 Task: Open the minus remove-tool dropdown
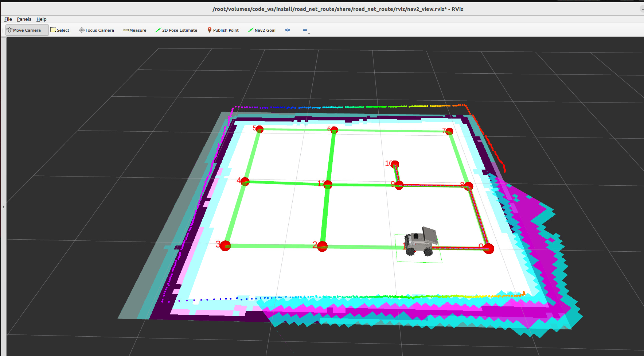pos(305,30)
